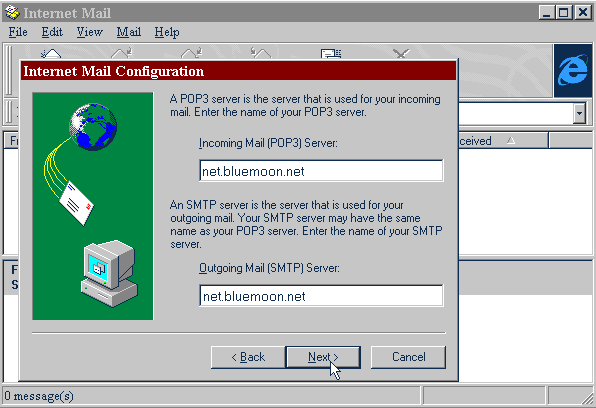
Task: Click the Incoming Mail (POP3) Server field
Action: click(321, 171)
